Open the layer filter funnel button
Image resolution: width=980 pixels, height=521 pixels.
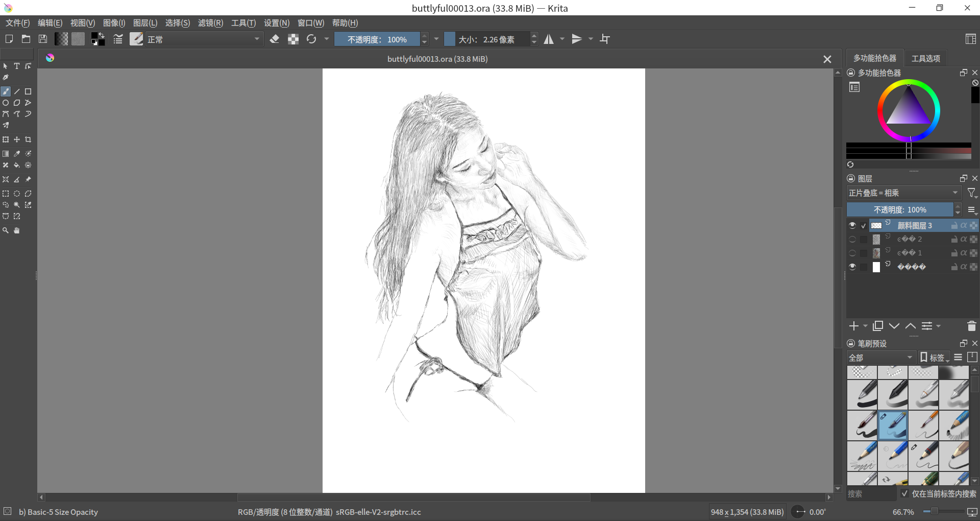click(x=972, y=193)
